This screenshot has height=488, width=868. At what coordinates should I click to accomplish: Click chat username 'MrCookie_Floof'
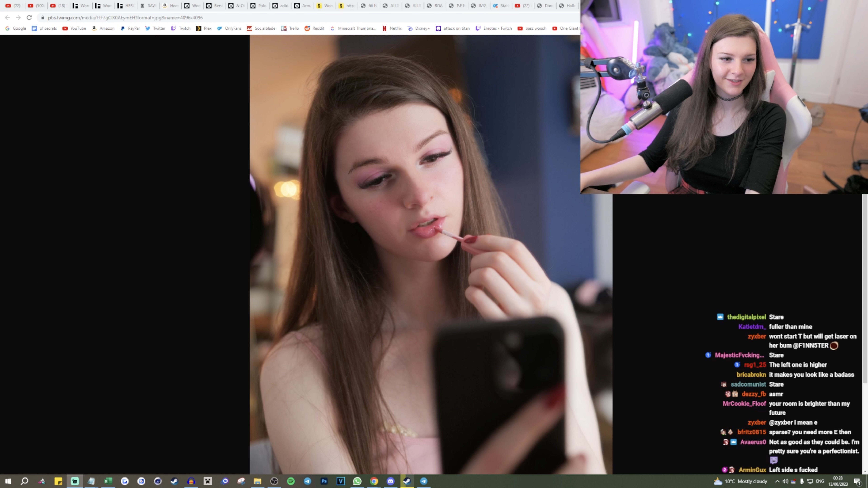click(x=744, y=403)
